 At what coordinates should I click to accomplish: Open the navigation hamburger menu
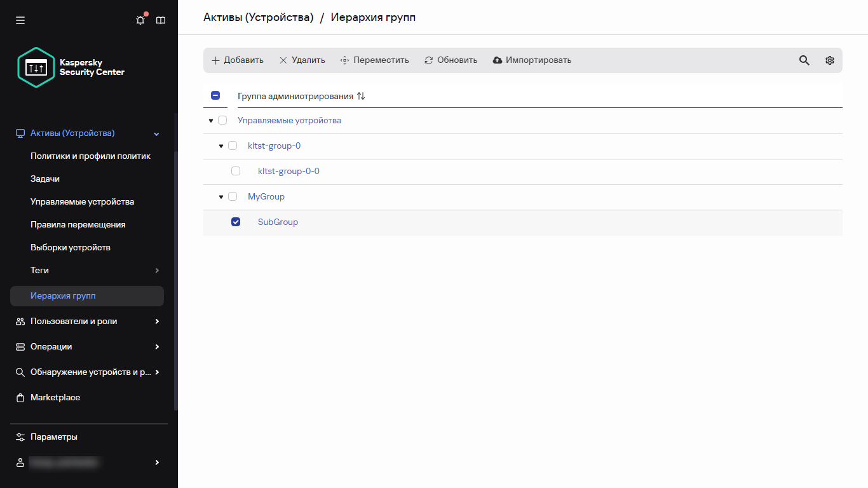[20, 20]
